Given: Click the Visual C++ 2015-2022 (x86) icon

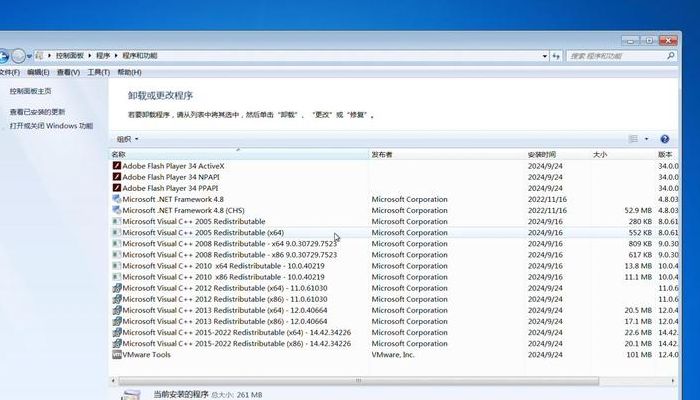Looking at the screenshot, I should (x=117, y=344).
